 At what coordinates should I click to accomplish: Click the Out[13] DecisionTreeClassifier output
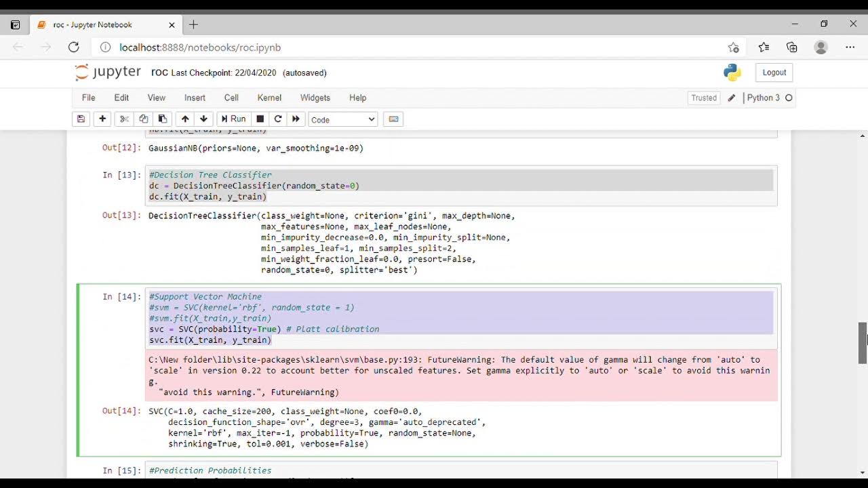332,243
